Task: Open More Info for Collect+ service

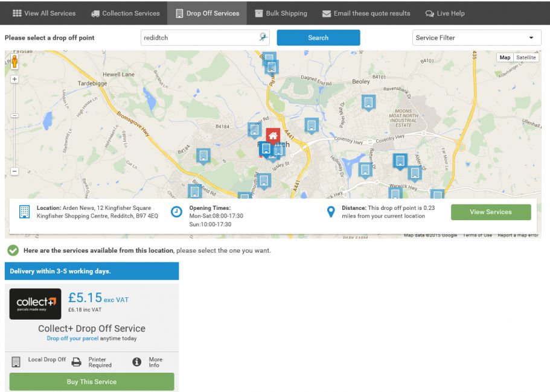Action: pos(148,362)
